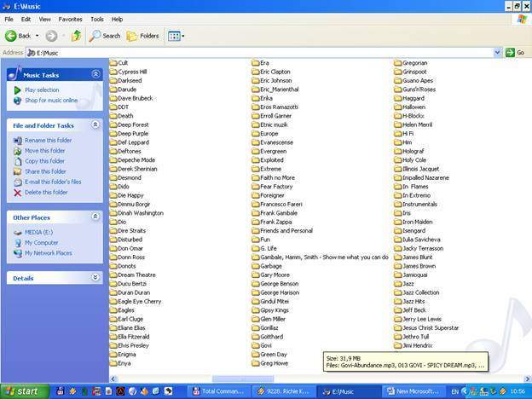Screen dimensions: 532x399
Task: Click the Up folder icon in toolbar
Action: point(76,36)
